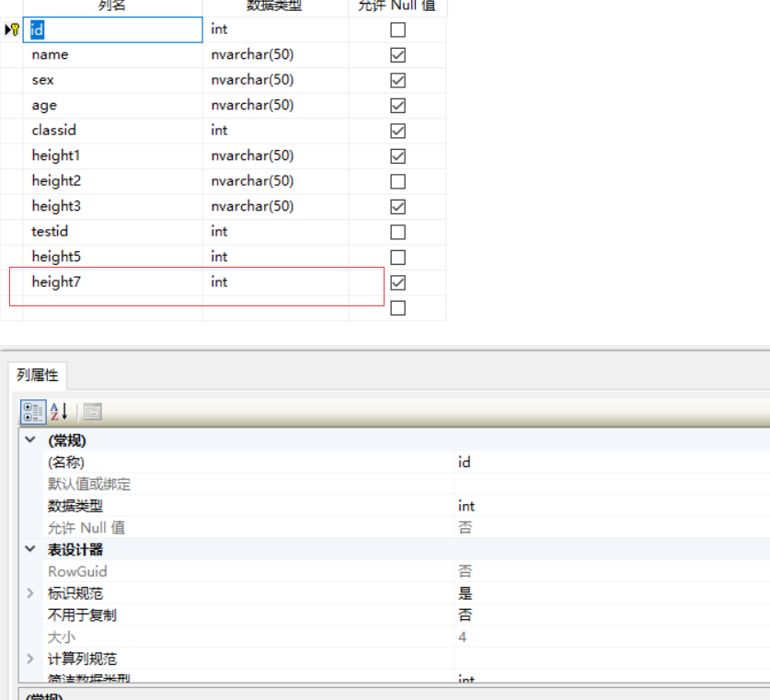Click nvarchar(50) data type for height2
The image size is (770, 700).
coord(275,181)
